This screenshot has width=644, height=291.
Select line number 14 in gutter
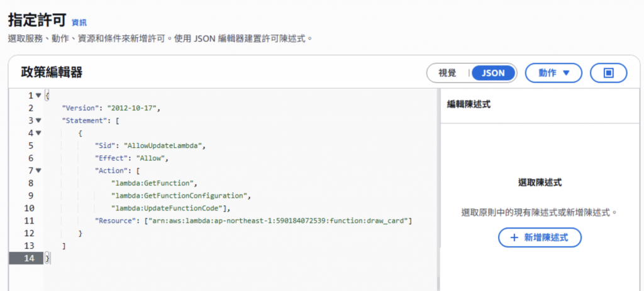pyautogui.click(x=29, y=258)
